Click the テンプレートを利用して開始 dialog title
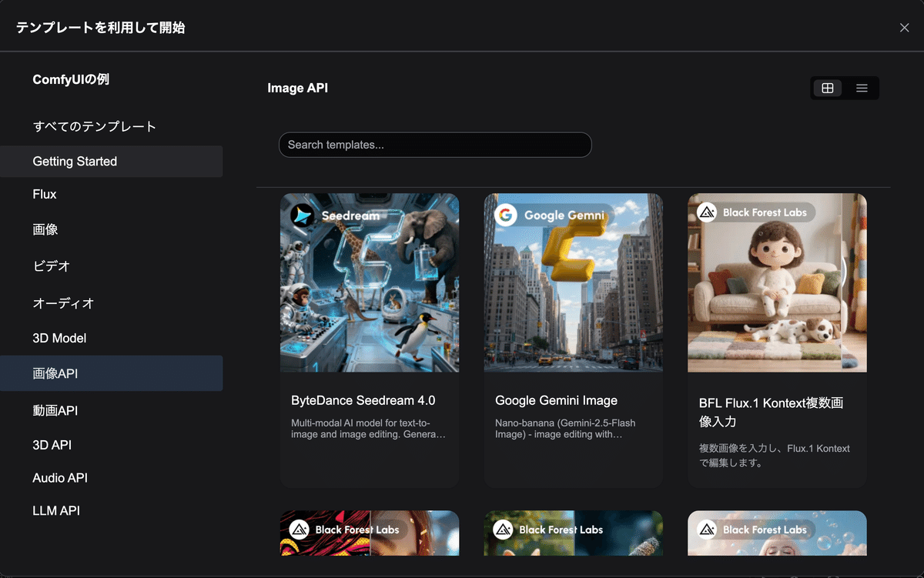Viewport: 924px width, 578px height. 100,28
